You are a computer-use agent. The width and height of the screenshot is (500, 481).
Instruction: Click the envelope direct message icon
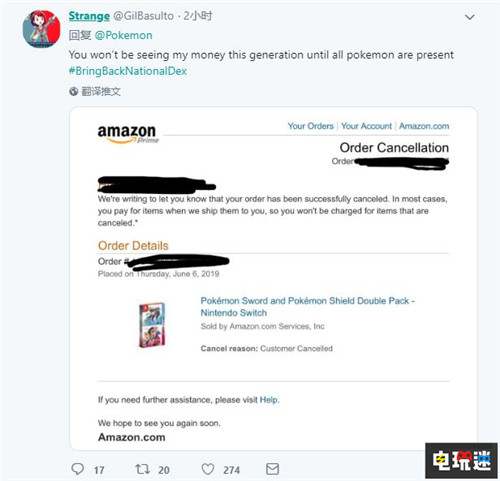272,469
